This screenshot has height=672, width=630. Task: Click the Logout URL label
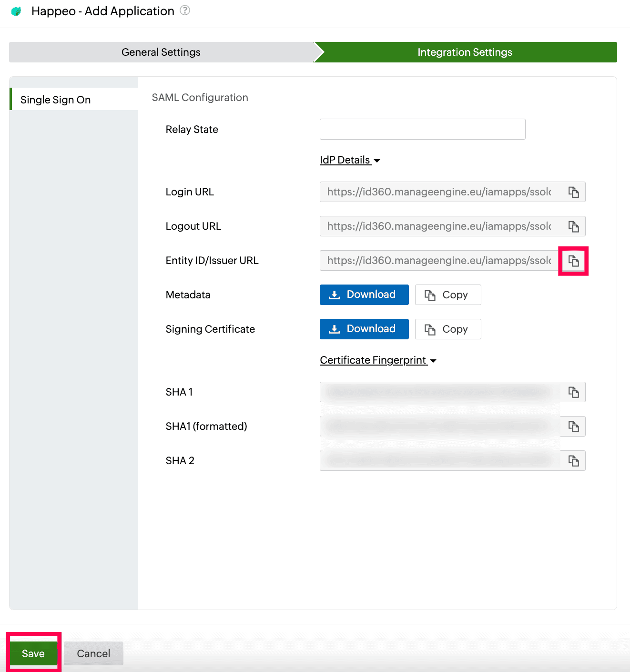point(193,226)
